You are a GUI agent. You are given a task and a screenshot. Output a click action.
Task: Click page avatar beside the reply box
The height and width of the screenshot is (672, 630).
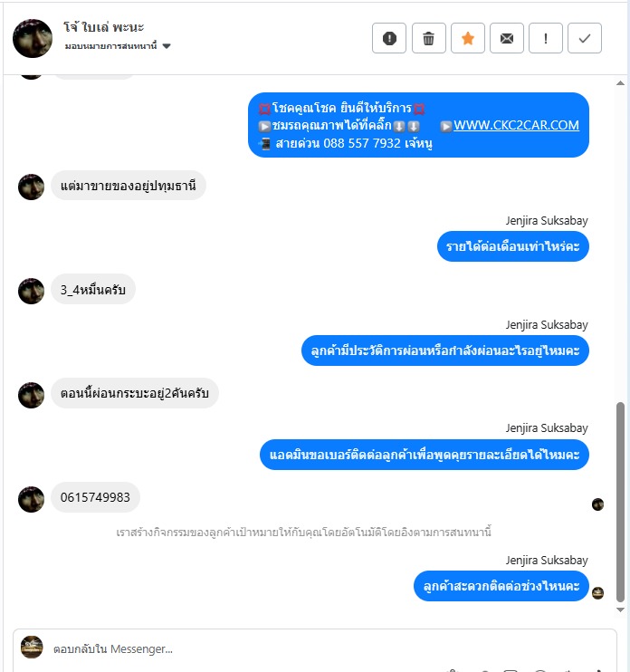[32, 647]
